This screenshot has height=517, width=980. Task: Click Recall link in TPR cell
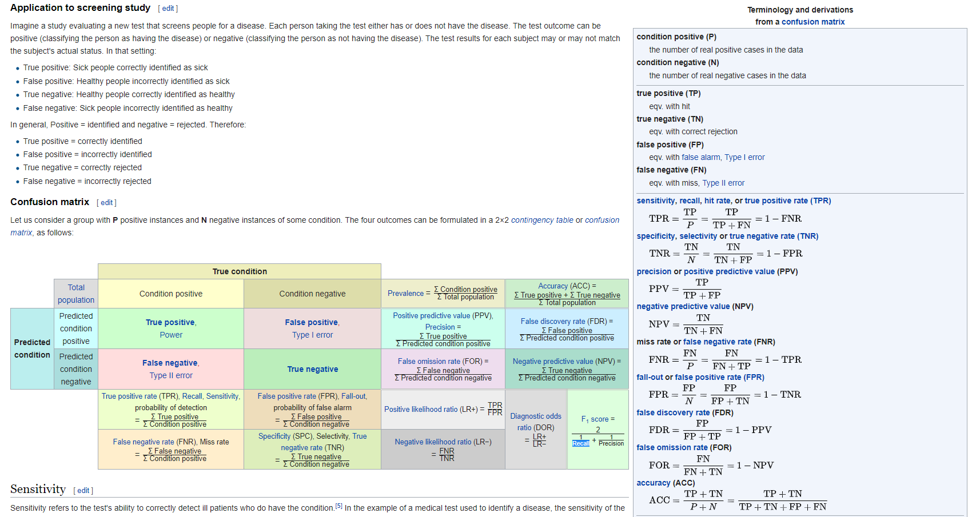coord(192,396)
